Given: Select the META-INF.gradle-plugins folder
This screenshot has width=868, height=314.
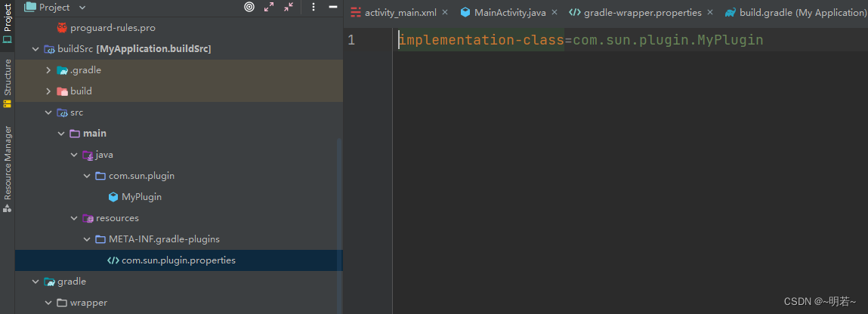Looking at the screenshot, I should point(179,239).
